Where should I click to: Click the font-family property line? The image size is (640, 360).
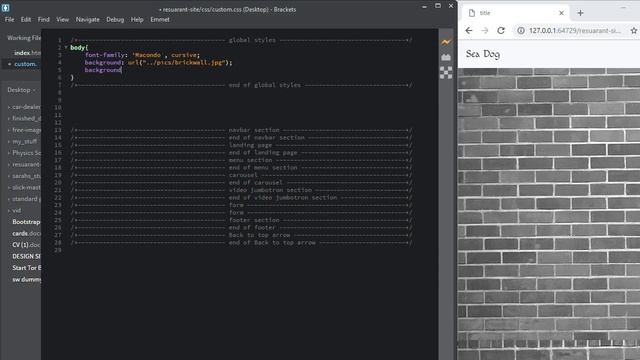coord(142,55)
